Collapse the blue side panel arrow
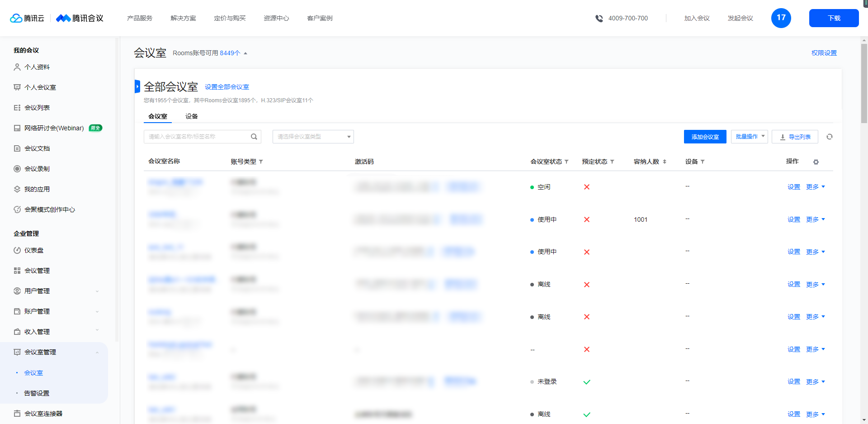The width and height of the screenshot is (868, 424). tap(137, 86)
